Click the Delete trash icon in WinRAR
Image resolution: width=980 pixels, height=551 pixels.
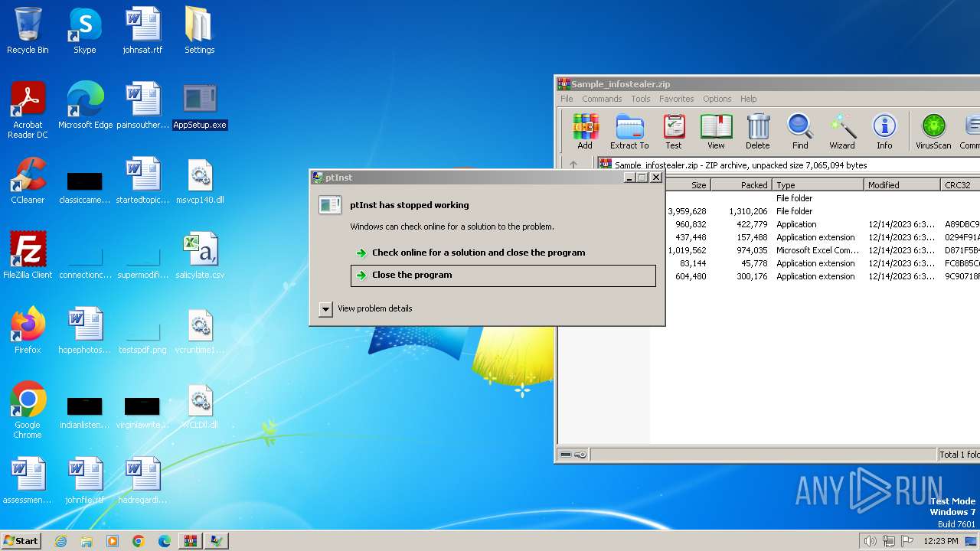click(x=758, y=131)
